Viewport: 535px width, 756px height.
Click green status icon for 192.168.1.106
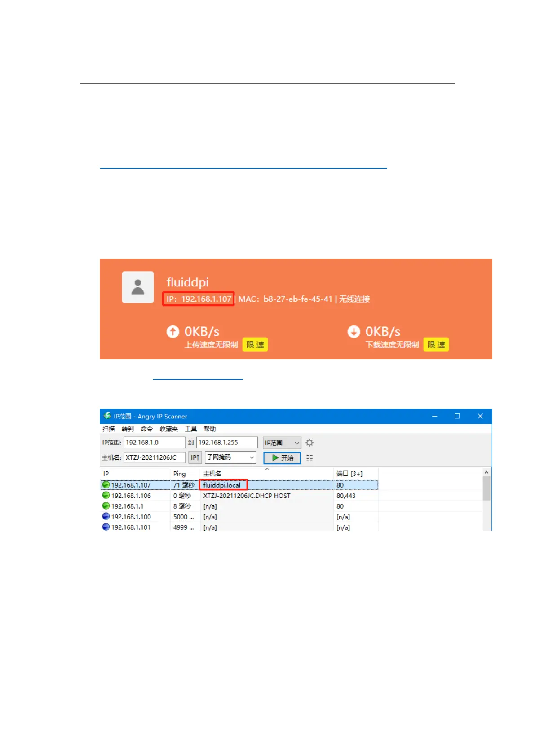(x=106, y=495)
